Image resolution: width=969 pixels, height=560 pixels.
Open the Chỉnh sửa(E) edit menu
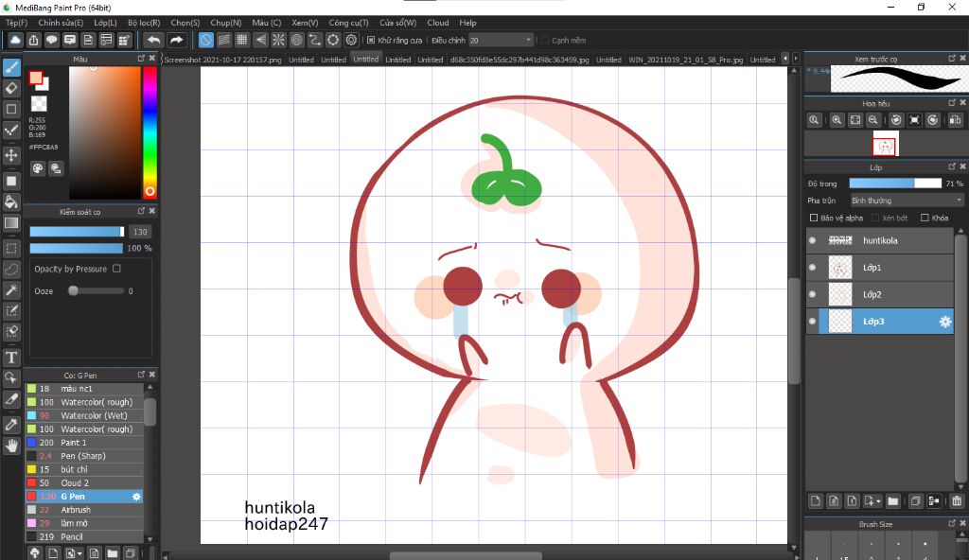coord(61,23)
